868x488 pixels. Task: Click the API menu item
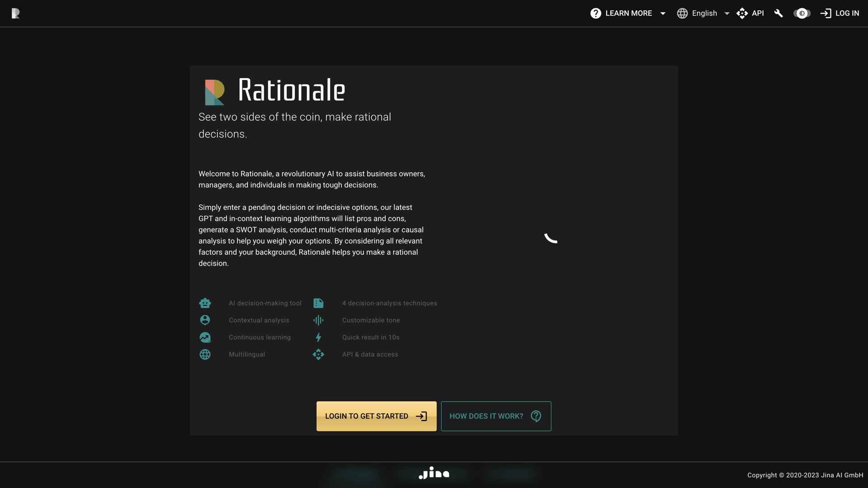[x=750, y=14]
